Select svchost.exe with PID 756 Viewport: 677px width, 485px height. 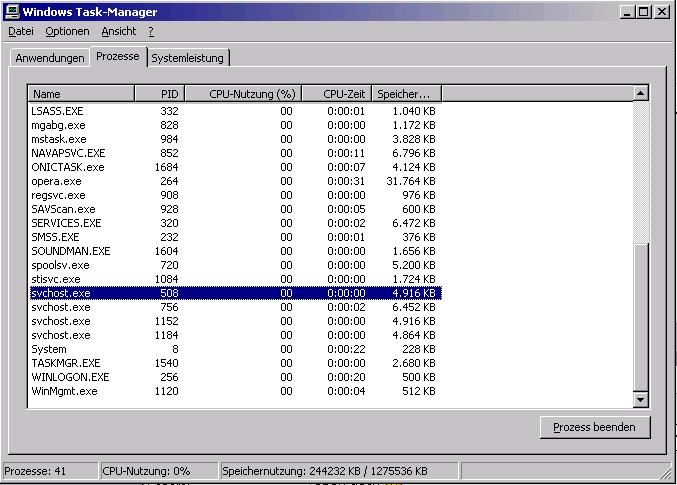(x=235, y=307)
